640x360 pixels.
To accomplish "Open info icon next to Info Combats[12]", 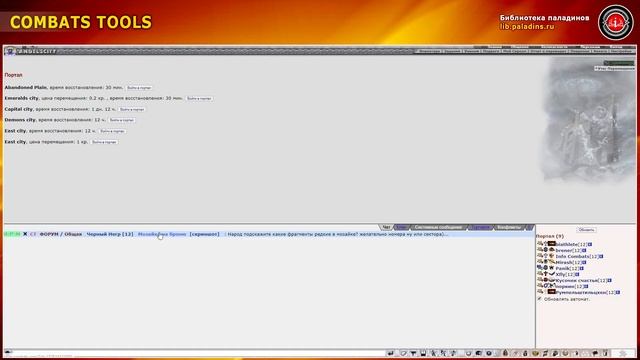I will click(x=601, y=256).
